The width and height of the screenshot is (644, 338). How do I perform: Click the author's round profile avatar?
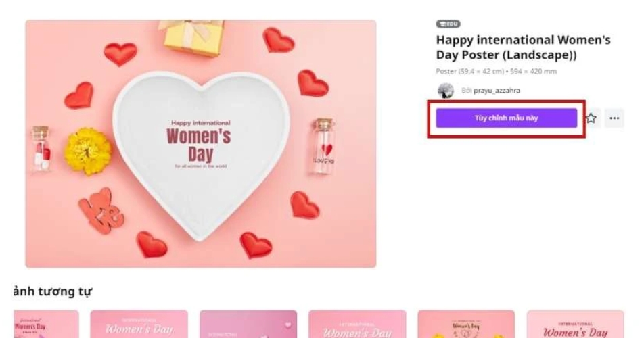coord(445,91)
